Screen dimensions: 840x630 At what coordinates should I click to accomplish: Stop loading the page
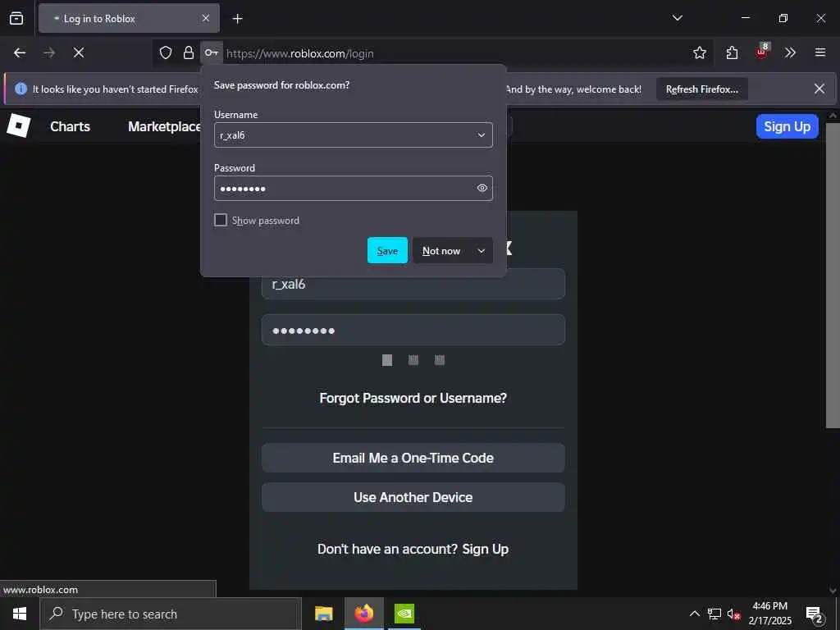[79, 52]
